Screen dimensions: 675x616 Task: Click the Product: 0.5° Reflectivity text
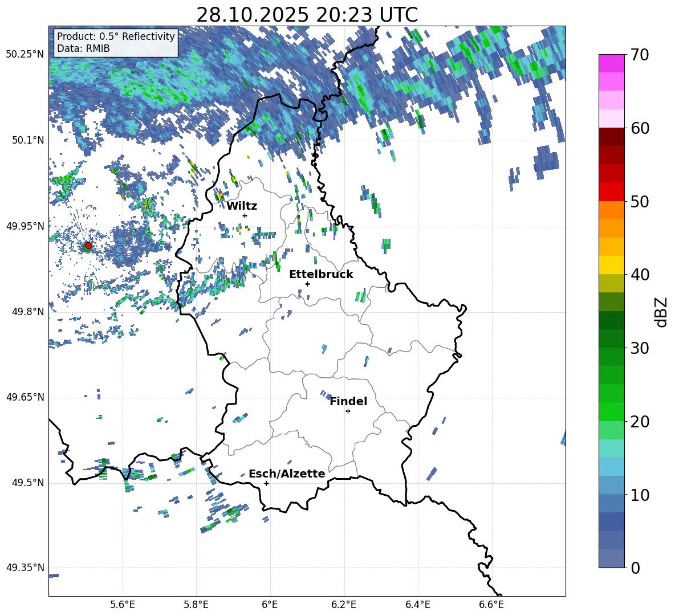(116, 36)
